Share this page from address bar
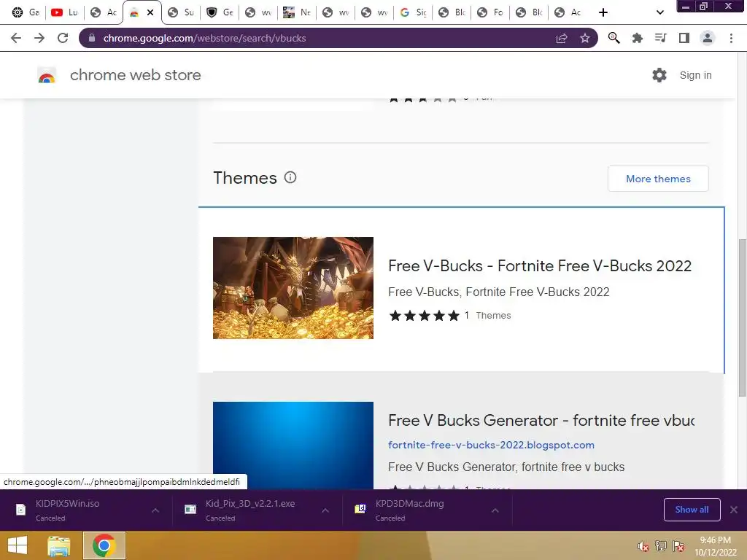The height and width of the screenshot is (560, 747). [562, 38]
